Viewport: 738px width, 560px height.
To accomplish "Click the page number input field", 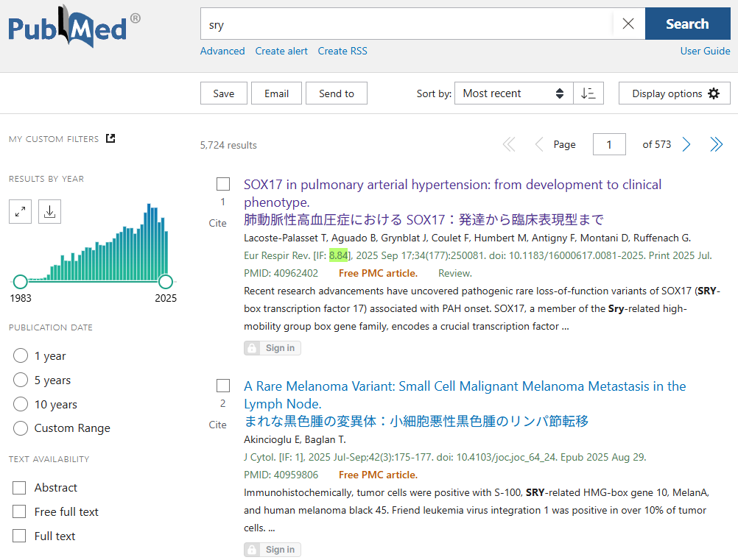I will tap(608, 145).
